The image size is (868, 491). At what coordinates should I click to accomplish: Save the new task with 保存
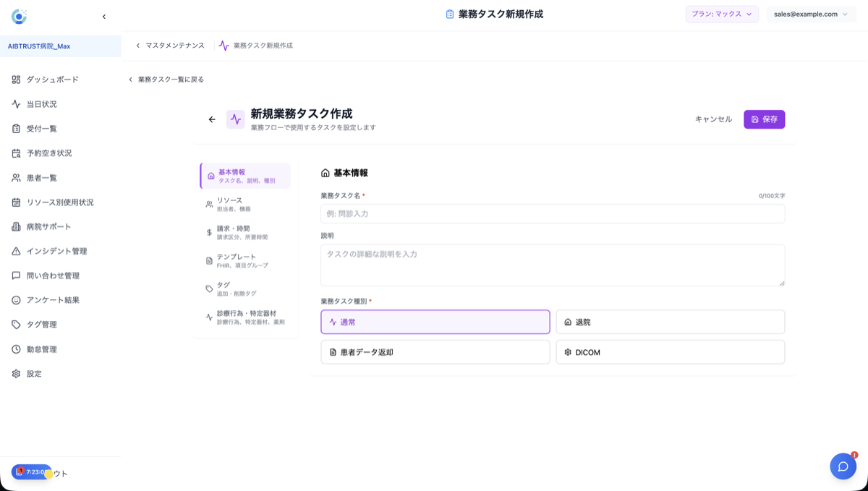pos(764,119)
